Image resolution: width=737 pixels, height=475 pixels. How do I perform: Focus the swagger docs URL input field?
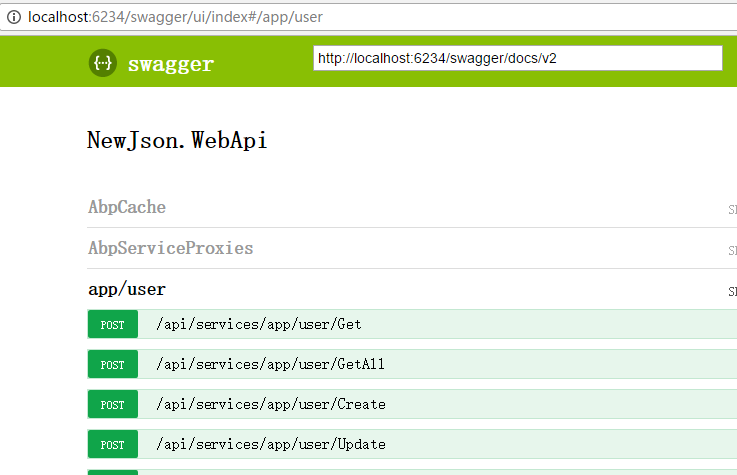tap(517, 58)
